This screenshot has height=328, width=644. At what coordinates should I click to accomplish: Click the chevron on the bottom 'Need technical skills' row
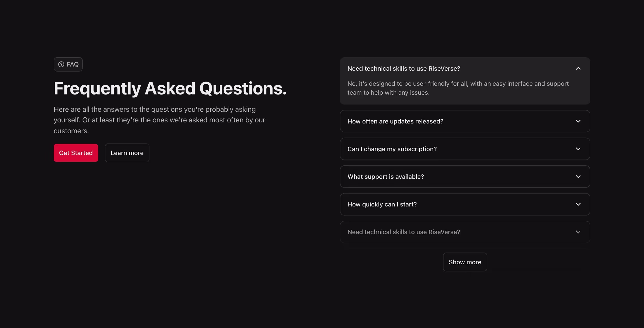coord(578,232)
